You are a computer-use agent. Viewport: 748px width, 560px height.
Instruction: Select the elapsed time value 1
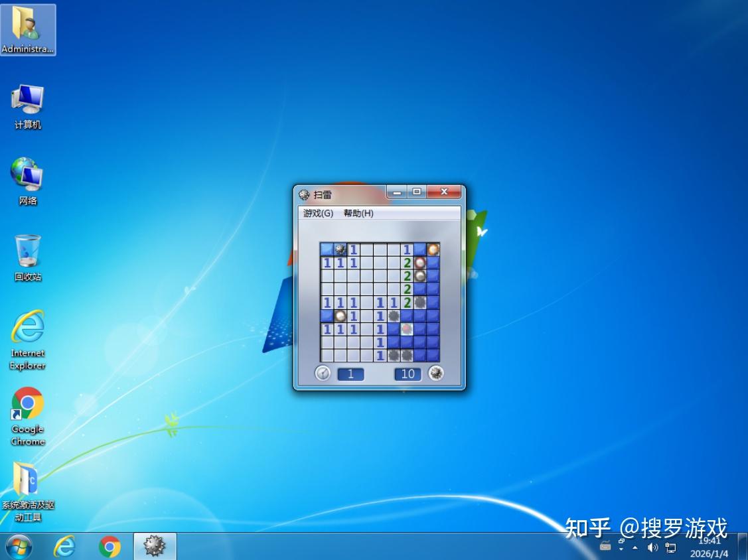(350, 374)
